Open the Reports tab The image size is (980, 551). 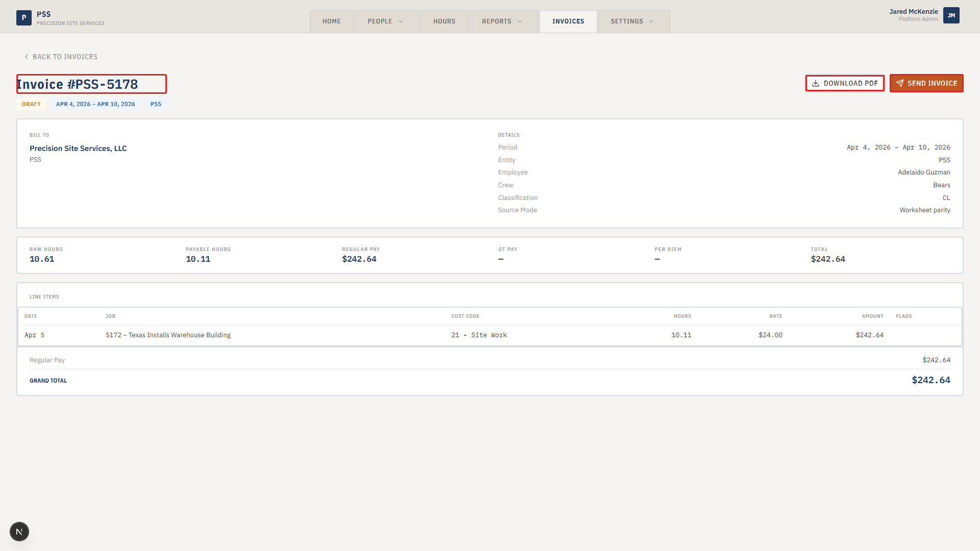point(504,21)
